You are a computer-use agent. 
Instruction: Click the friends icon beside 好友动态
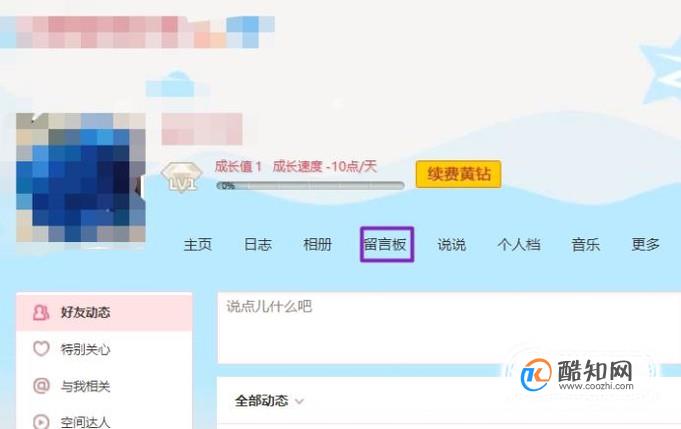point(41,312)
